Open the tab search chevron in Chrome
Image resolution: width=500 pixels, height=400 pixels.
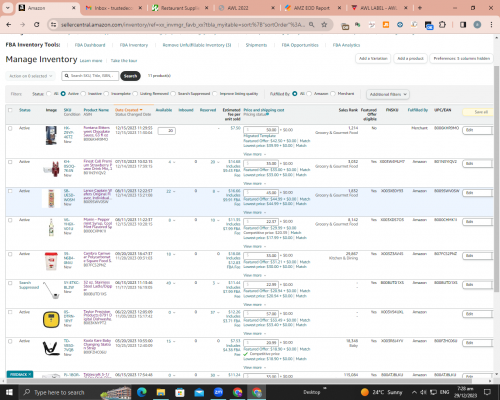pos(7,8)
